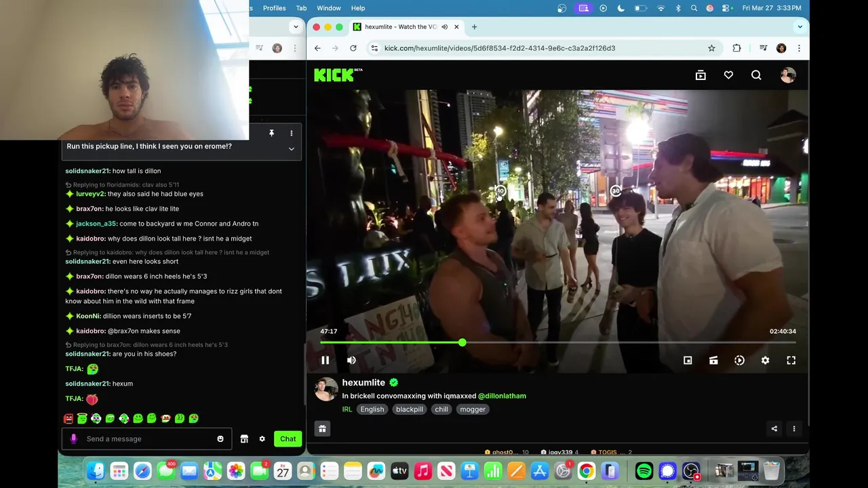Select the mogger tag
This screenshot has width=868, height=488.
coord(473,409)
